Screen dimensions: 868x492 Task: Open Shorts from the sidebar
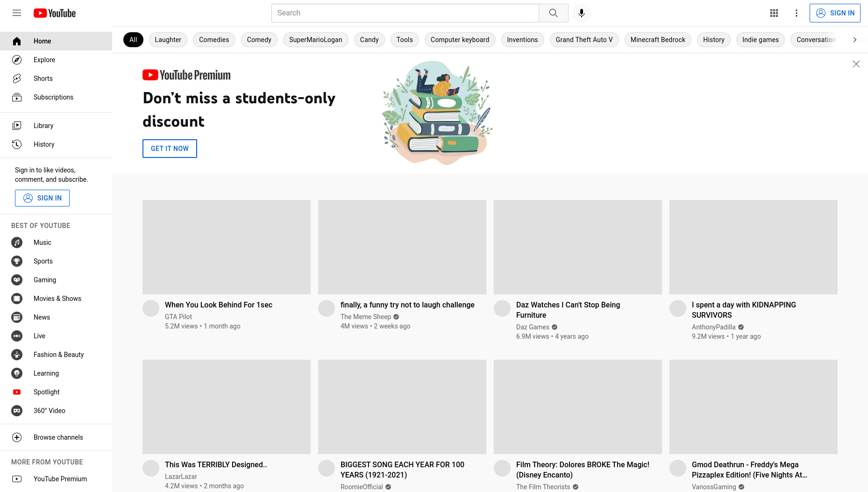(x=56, y=78)
